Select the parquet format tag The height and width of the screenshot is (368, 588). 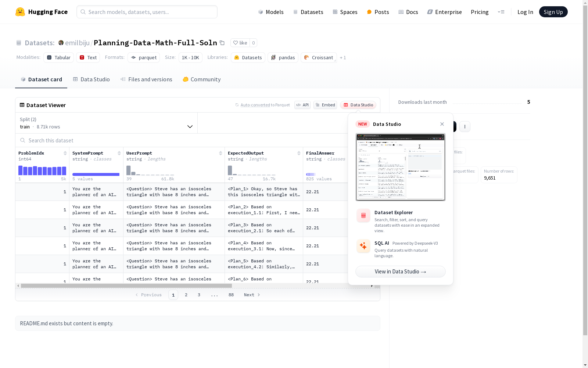(x=144, y=57)
